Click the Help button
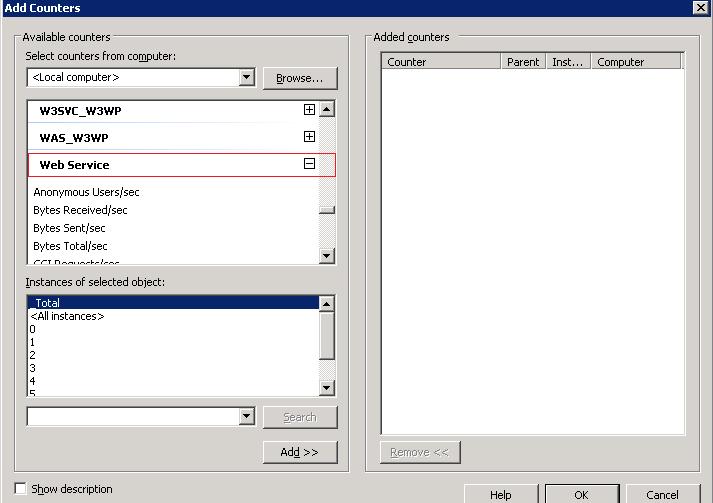 point(501,494)
